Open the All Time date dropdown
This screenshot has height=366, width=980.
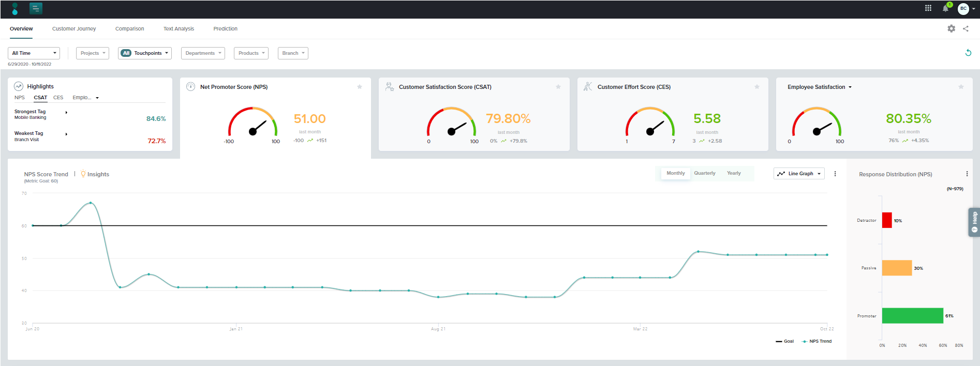34,53
